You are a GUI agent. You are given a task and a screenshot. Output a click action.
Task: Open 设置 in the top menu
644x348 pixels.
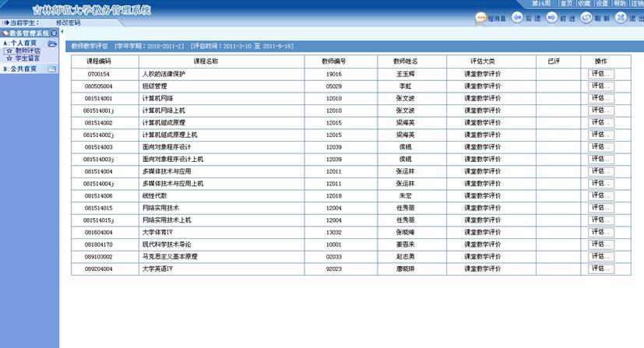click(602, 4)
